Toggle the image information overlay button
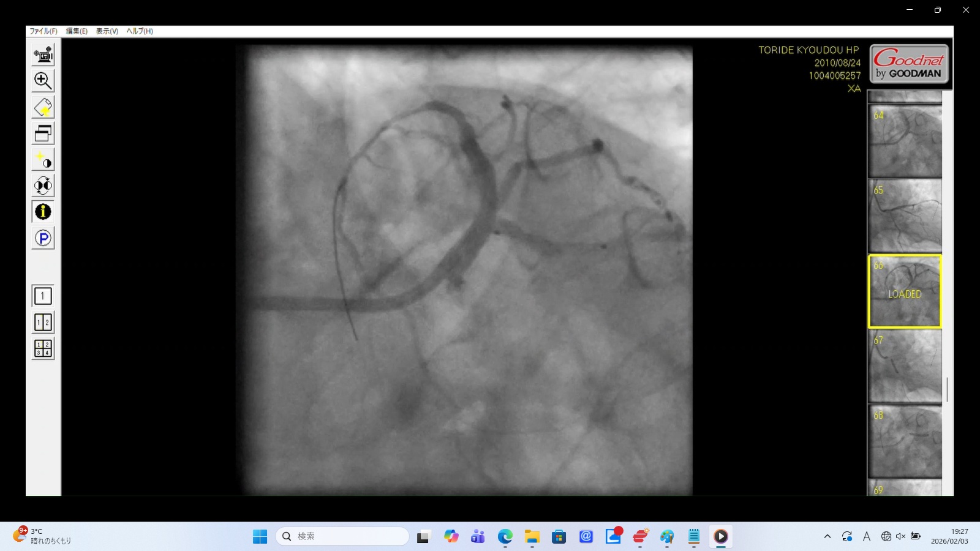Screen dimensions: 980x551 (43, 212)
